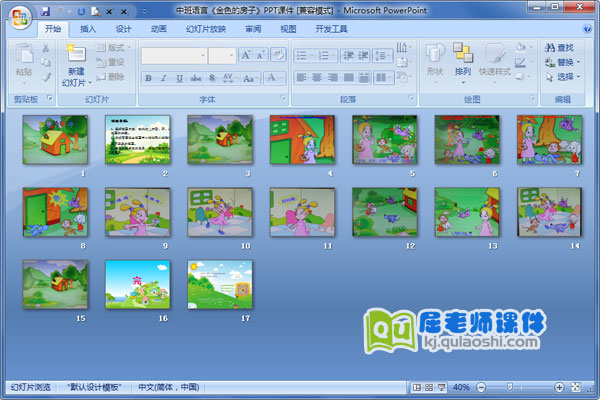600x400 pixels.
Task: Click the Find (查找) binoculars icon
Action: 551,47
